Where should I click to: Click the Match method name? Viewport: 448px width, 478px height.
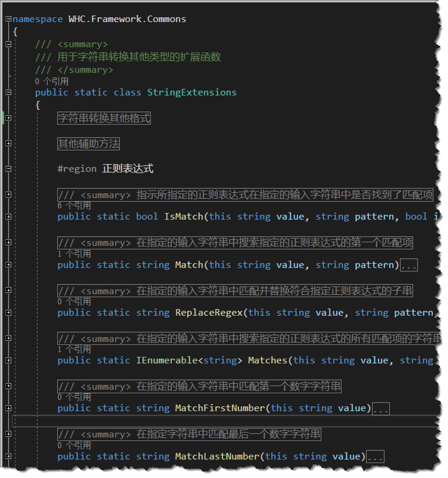pyautogui.click(x=189, y=265)
